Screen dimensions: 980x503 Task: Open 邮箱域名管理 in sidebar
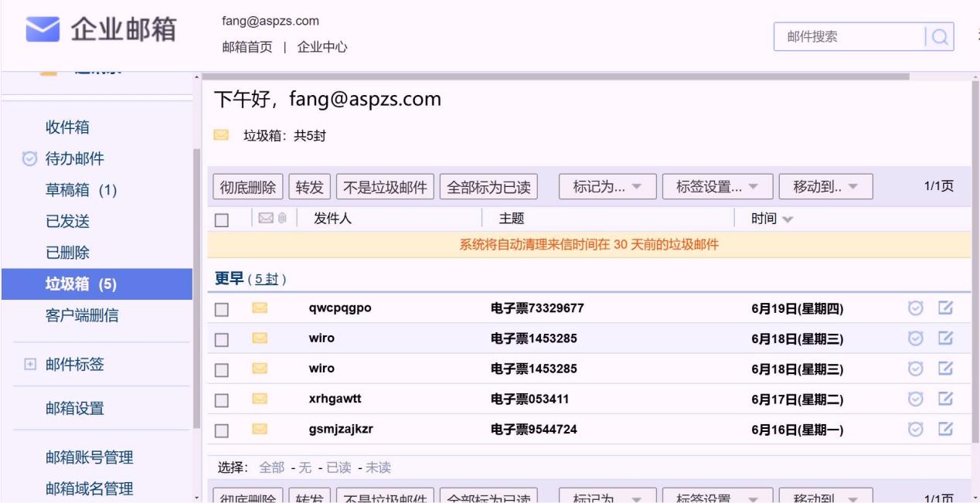90,488
